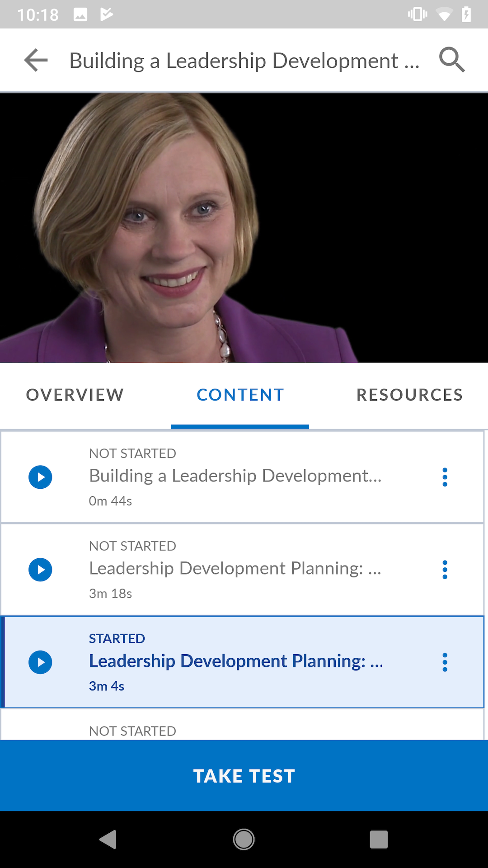
Task: Play the started 3m 4s lesson
Action: (40, 662)
